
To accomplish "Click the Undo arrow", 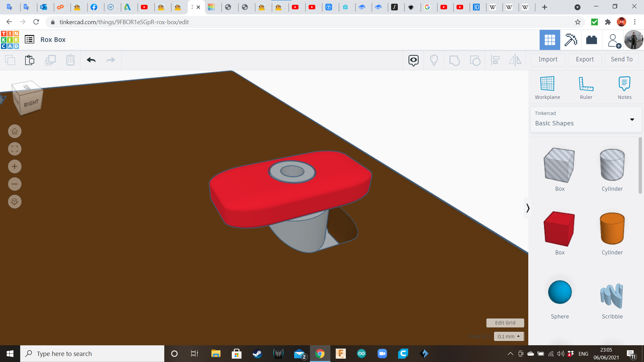I will (91, 60).
